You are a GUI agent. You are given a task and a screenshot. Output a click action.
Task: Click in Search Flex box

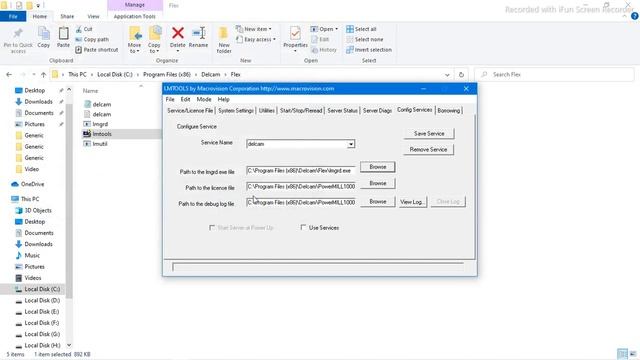tap(554, 75)
